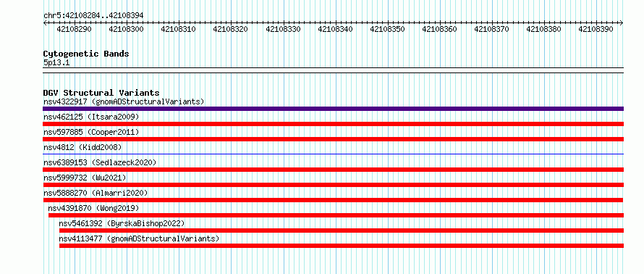Open variant nsv5461392 (ByrskaBishop2022) label
644x274 pixels.
pyautogui.click(x=122, y=223)
